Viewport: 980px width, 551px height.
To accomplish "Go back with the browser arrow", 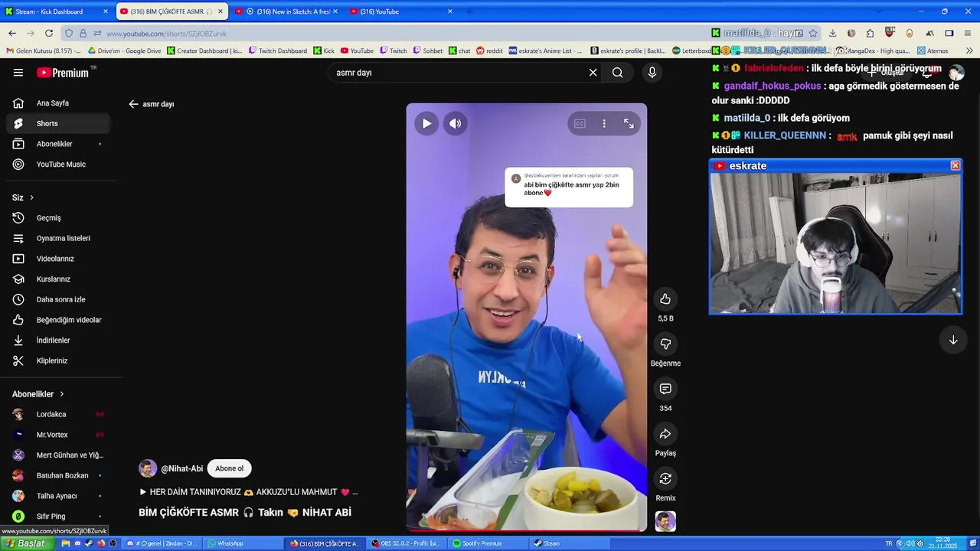I will coord(12,34).
